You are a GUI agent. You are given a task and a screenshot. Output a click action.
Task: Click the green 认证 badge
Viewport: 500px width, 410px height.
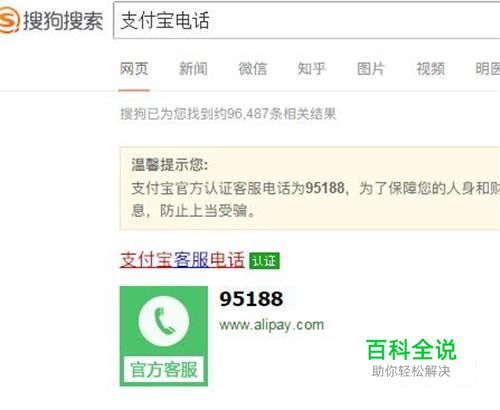(264, 261)
